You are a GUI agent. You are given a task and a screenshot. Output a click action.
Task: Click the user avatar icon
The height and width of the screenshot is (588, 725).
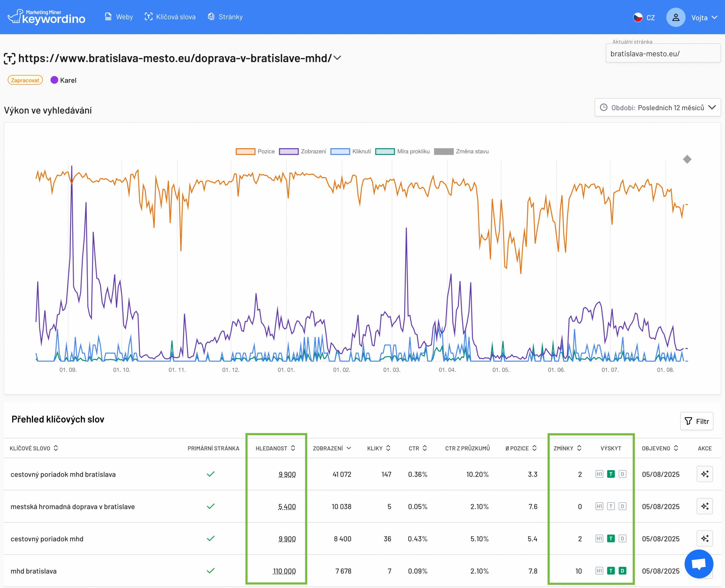pos(675,17)
